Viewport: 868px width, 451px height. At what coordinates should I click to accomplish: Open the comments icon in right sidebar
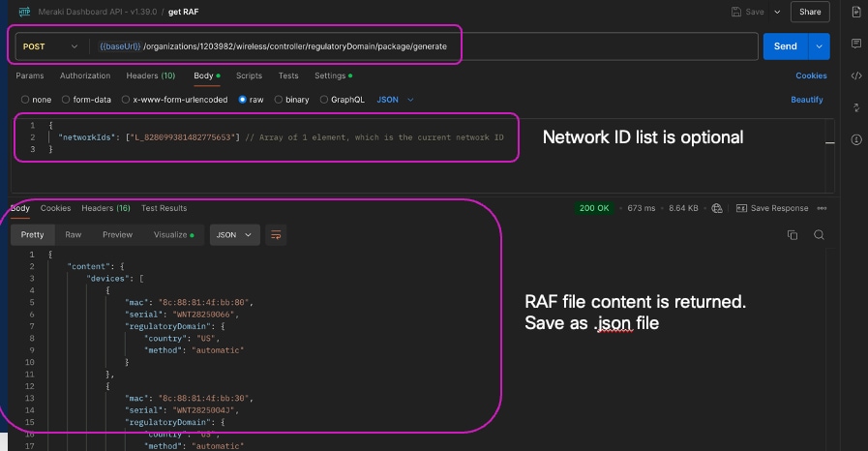856,44
